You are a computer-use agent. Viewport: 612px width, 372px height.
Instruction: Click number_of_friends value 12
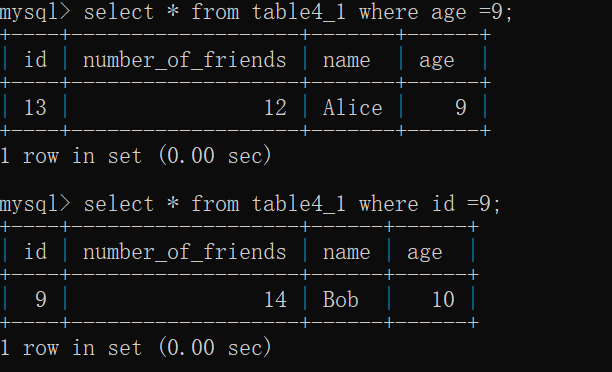point(275,107)
